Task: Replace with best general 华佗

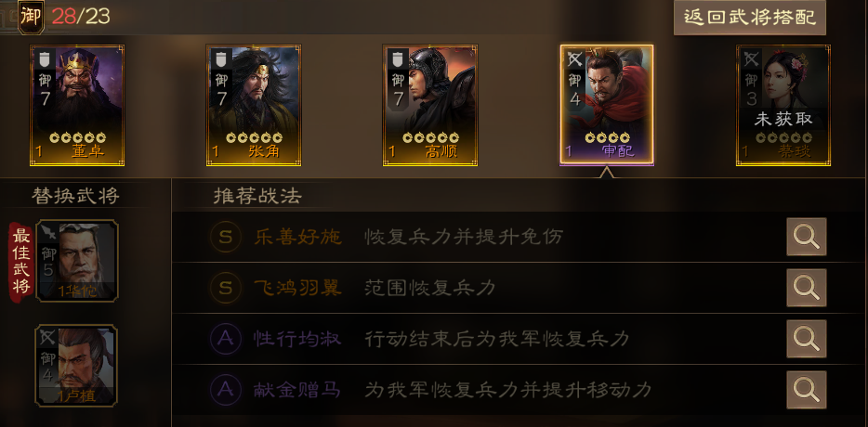Action: 76,261
